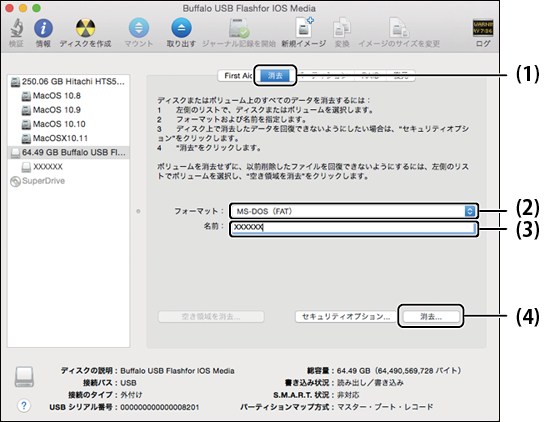Click the Buffalo USB Flashfor IOS Media description
The width and height of the screenshot is (544, 422).
[177, 371]
